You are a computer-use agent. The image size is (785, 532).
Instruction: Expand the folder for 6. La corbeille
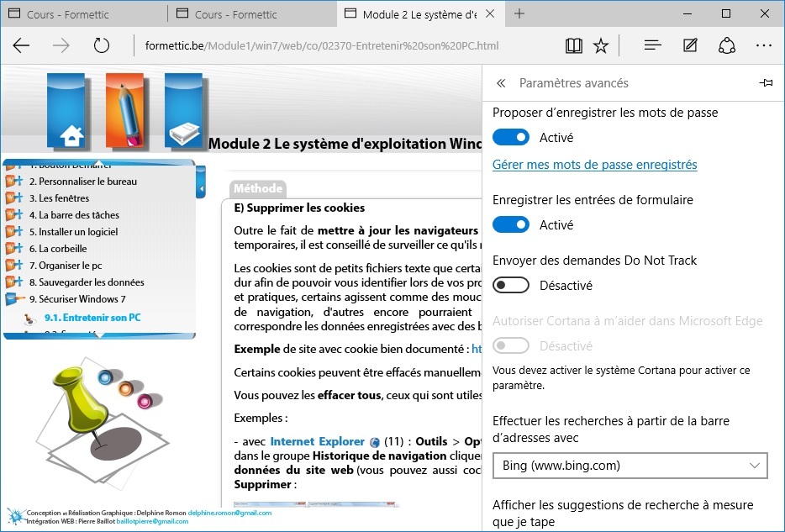tap(14, 248)
